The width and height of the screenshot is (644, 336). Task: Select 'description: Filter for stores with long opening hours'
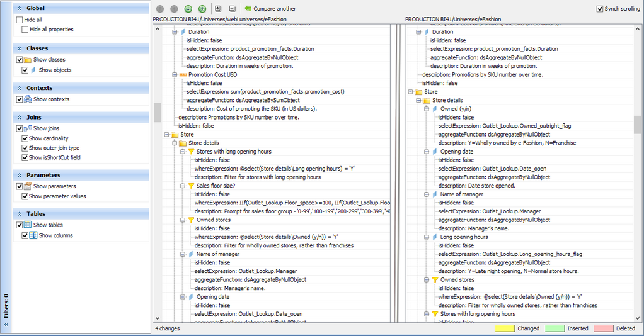click(258, 177)
